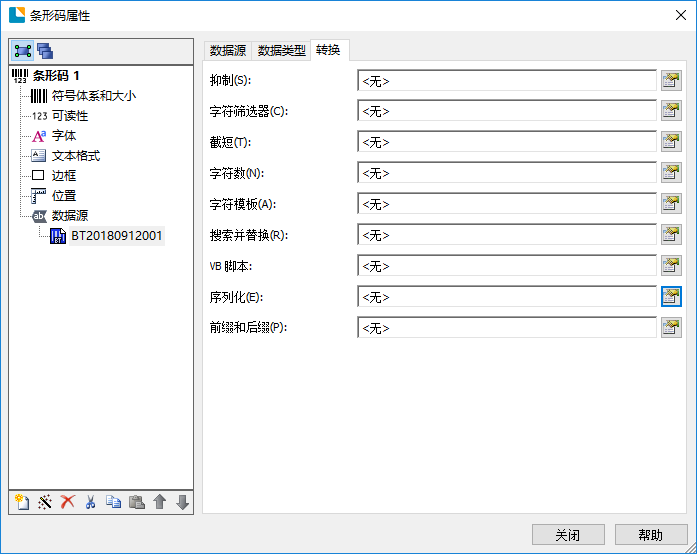Open the 抑制 edit button

pos(671,80)
